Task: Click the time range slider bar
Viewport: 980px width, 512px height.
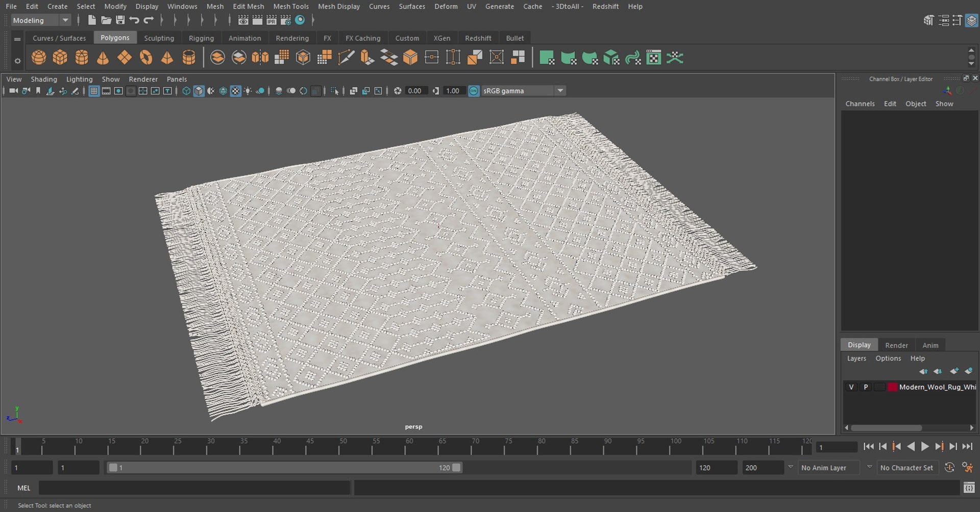Action: [285, 468]
